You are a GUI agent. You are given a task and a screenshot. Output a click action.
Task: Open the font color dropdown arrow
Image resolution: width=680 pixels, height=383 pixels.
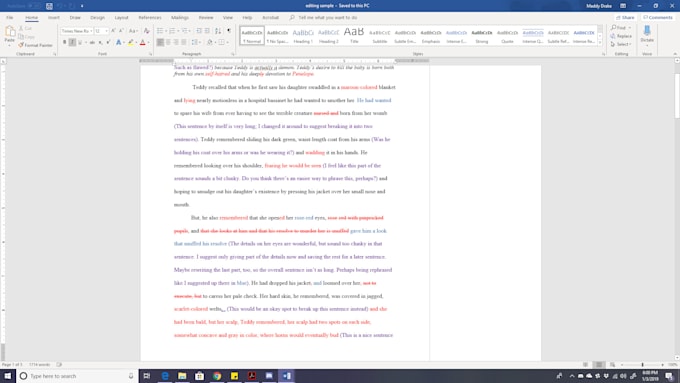(148, 42)
